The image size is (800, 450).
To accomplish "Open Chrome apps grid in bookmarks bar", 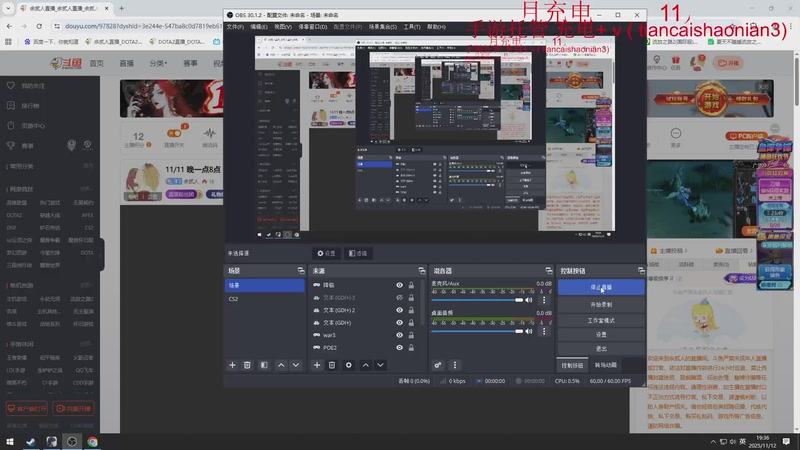I will (x=8, y=42).
